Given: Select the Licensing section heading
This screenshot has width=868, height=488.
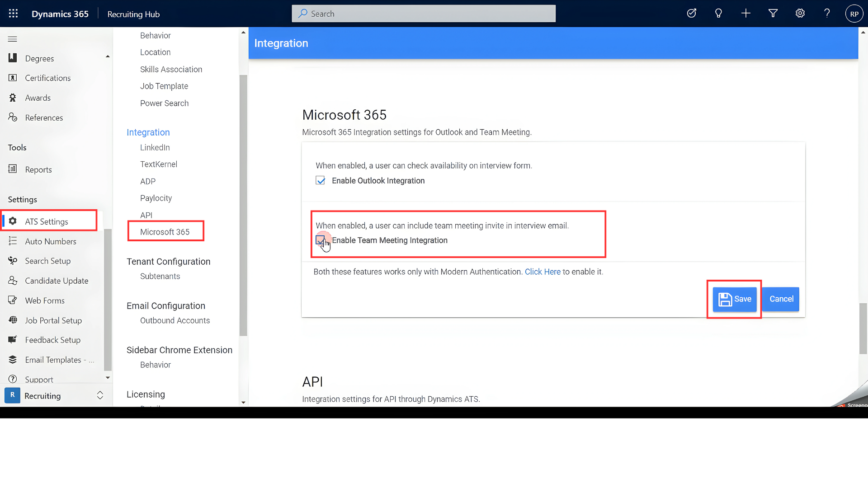Looking at the screenshot, I should [x=146, y=394].
